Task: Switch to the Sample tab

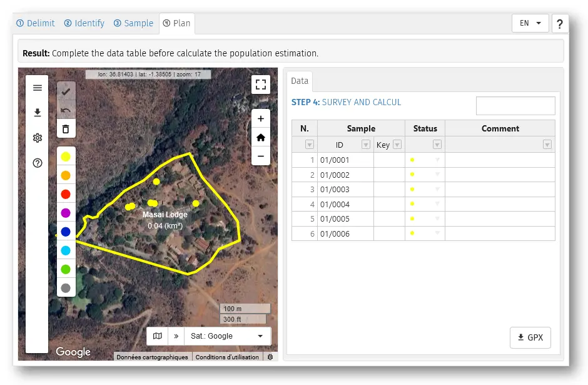Action: pos(133,23)
